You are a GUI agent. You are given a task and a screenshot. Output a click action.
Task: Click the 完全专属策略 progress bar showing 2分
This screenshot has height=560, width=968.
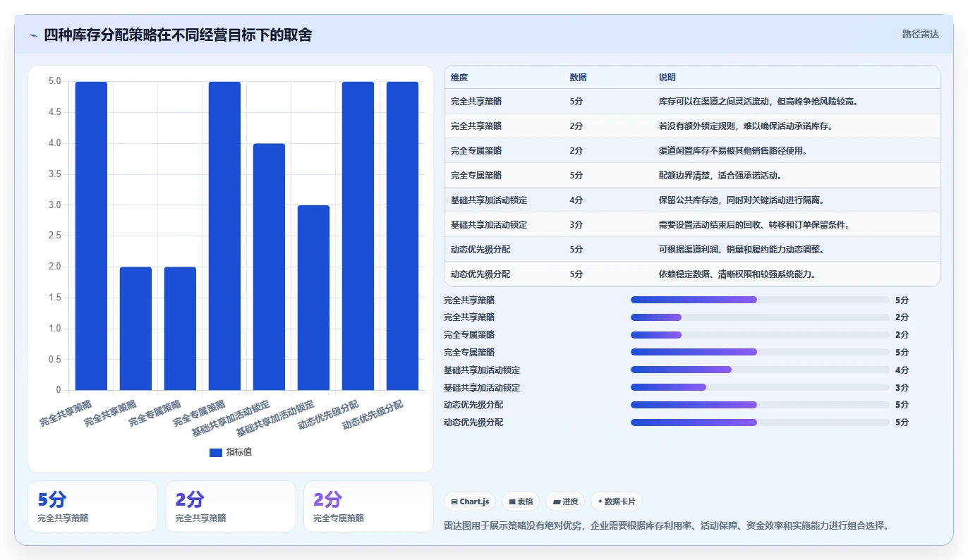760,335
